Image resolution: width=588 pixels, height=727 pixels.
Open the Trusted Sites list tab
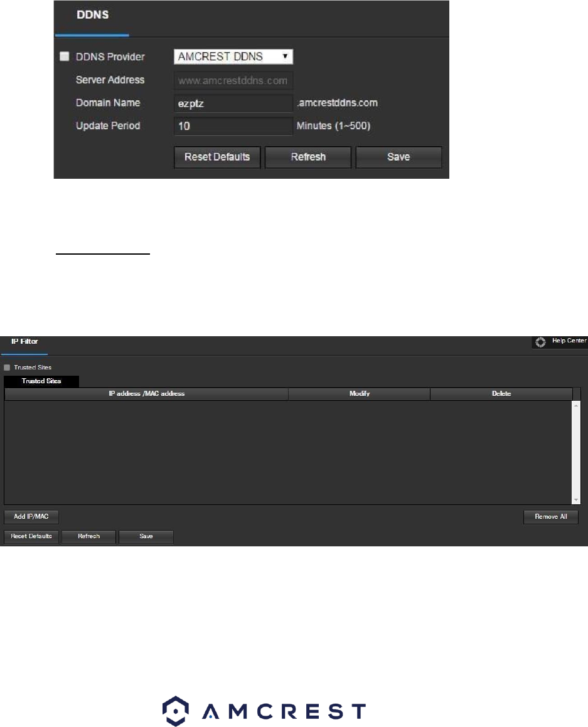pos(41,381)
